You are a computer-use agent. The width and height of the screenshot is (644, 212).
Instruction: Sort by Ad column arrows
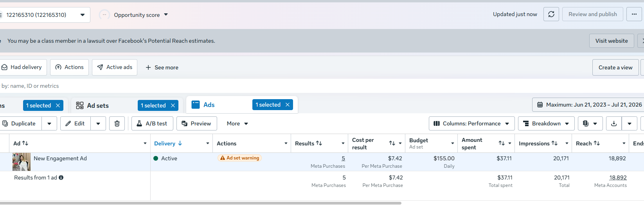point(25,143)
